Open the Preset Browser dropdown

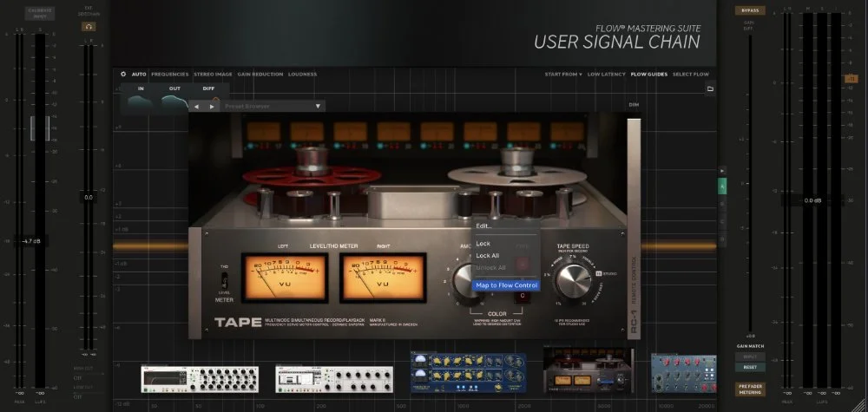[x=273, y=106]
